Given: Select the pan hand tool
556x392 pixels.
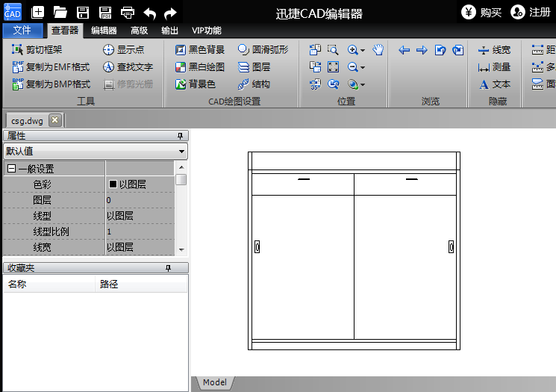Looking at the screenshot, I should pyautogui.click(x=378, y=50).
